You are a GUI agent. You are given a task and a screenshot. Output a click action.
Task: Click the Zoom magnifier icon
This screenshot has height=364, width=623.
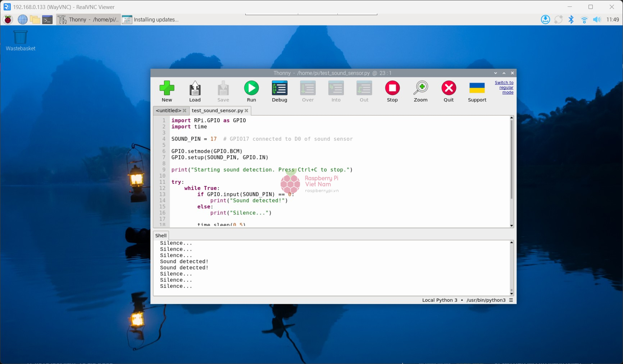[x=420, y=88]
